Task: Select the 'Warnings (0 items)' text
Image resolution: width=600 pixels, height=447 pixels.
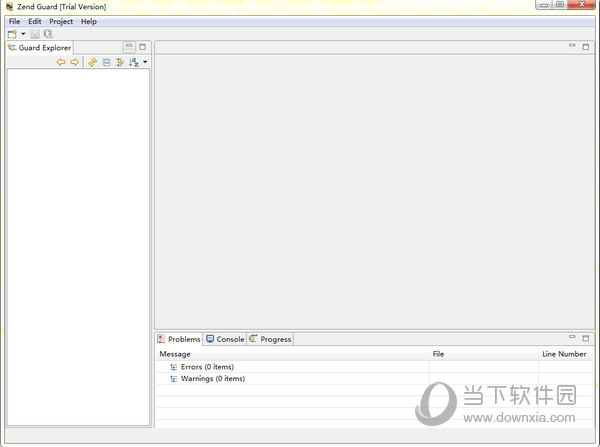Action: point(213,378)
